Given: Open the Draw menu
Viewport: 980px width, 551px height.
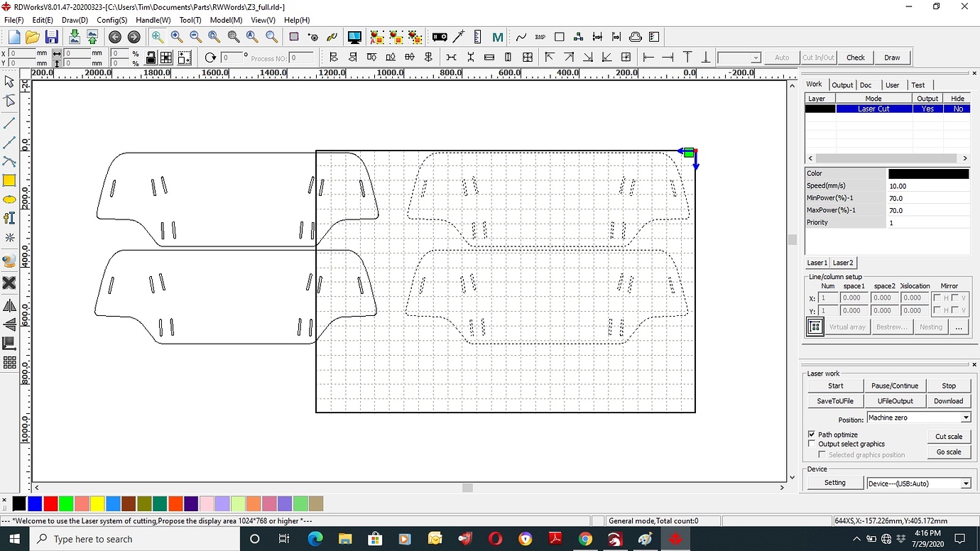Looking at the screenshot, I should point(75,20).
